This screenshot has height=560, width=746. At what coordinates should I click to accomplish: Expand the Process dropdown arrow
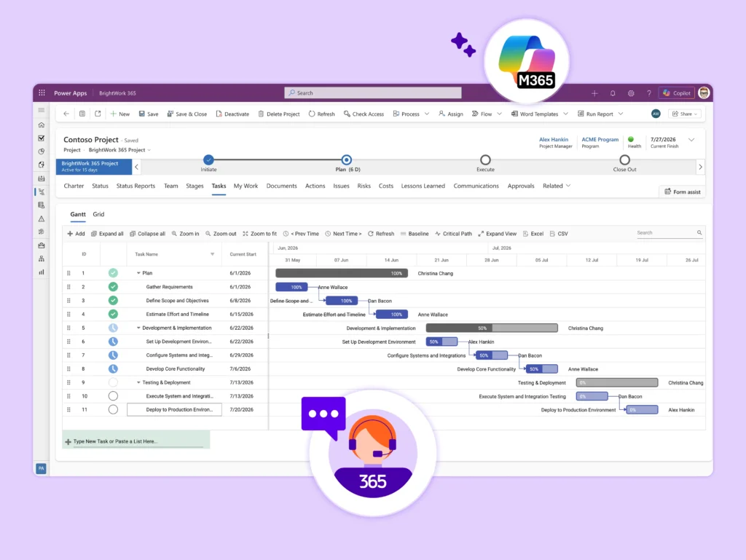427,114
